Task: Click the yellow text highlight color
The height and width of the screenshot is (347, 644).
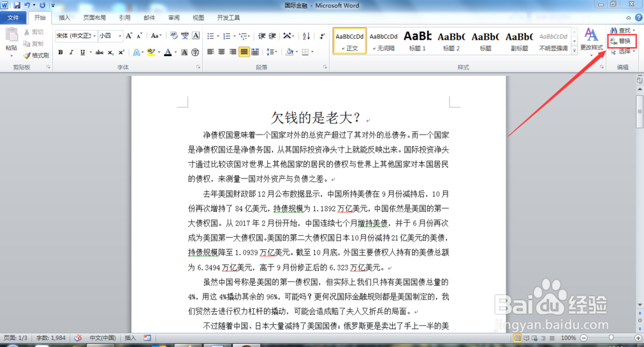Action: click(151, 52)
